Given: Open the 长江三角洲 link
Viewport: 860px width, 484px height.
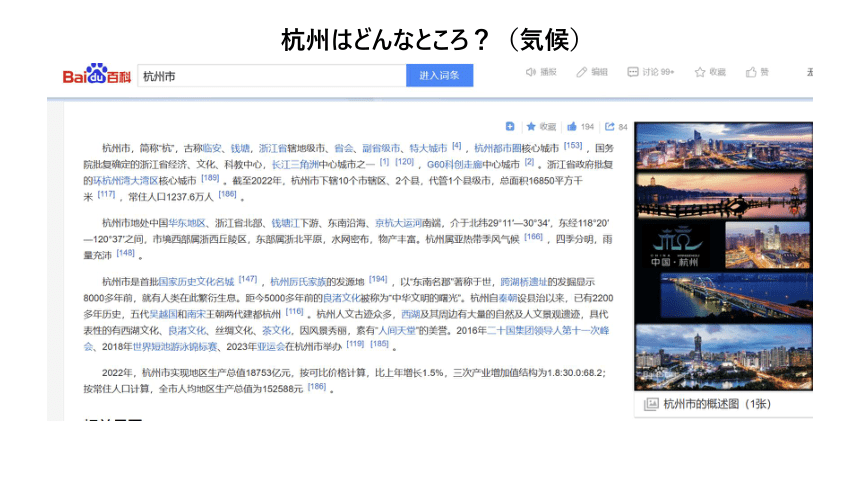Looking at the screenshot, I should click(x=295, y=164).
